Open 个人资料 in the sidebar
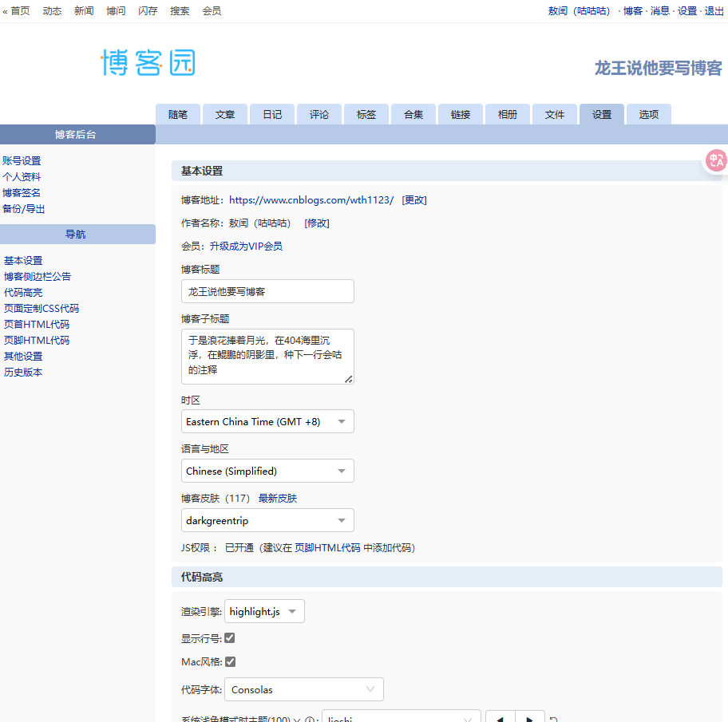Screen dimensions: 728x722 tap(22, 177)
